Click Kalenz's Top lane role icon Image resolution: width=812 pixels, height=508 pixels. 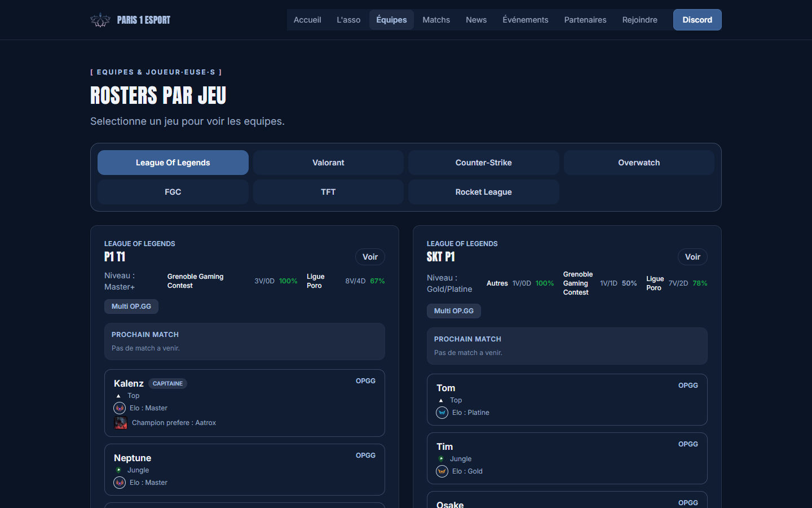pos(118,396)
